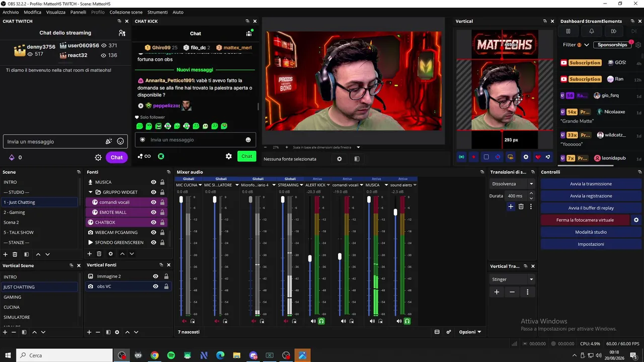
Task: Hide Immagine 2 in Vertical Fonti
Action: click(155, 276)
